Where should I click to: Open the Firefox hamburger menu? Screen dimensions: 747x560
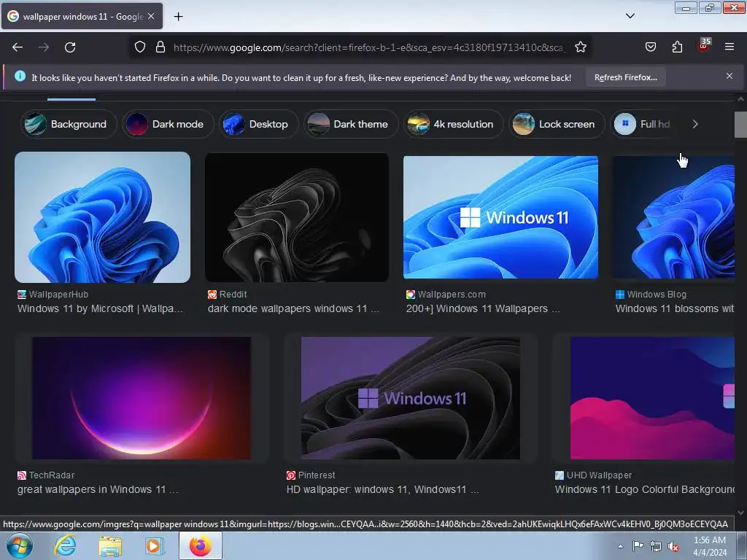click(729, 47)
